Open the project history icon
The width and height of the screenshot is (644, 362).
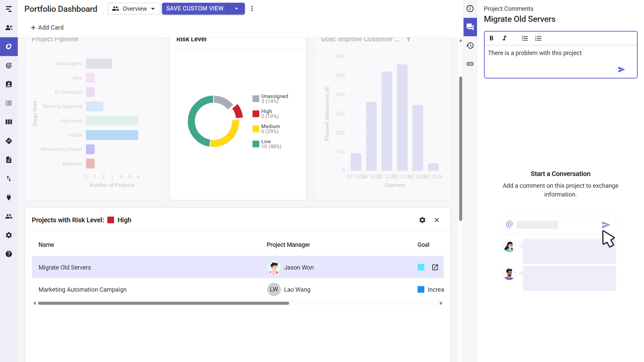point(470,46)
